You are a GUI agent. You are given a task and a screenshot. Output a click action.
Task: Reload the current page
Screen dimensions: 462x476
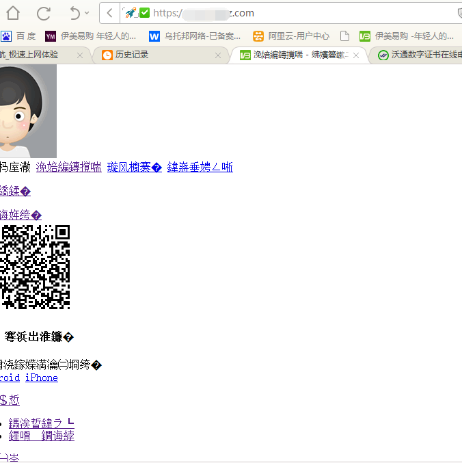43,14
